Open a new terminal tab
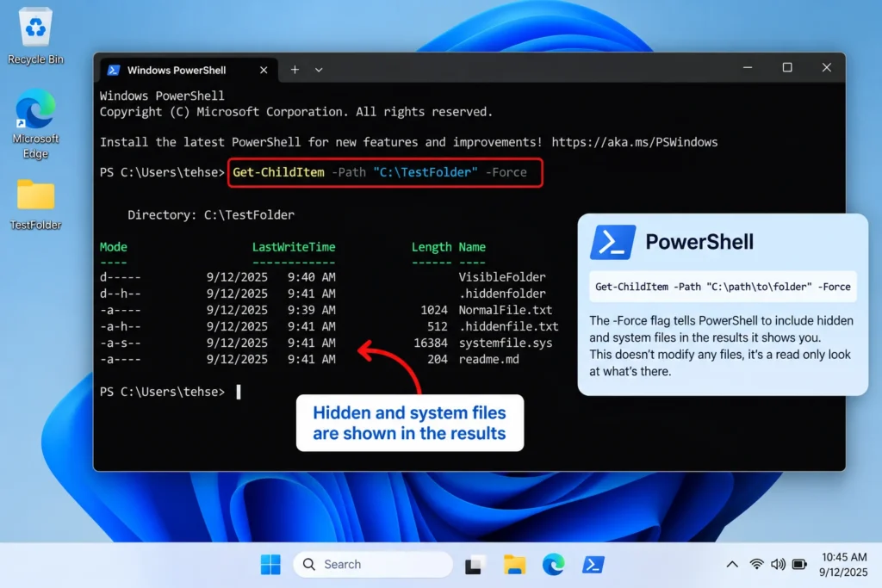The image size is (882, 588). pyautogui.click(x=295, y=70)
